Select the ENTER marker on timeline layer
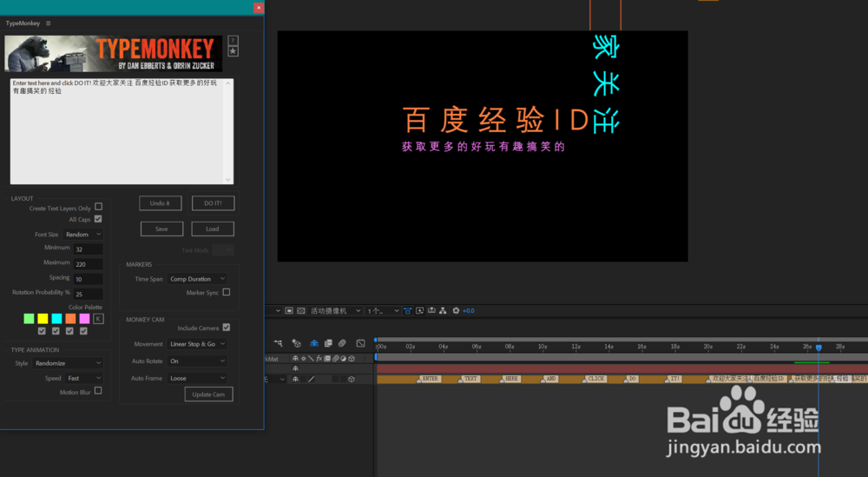The image size is (868, 477). [431, 379]
